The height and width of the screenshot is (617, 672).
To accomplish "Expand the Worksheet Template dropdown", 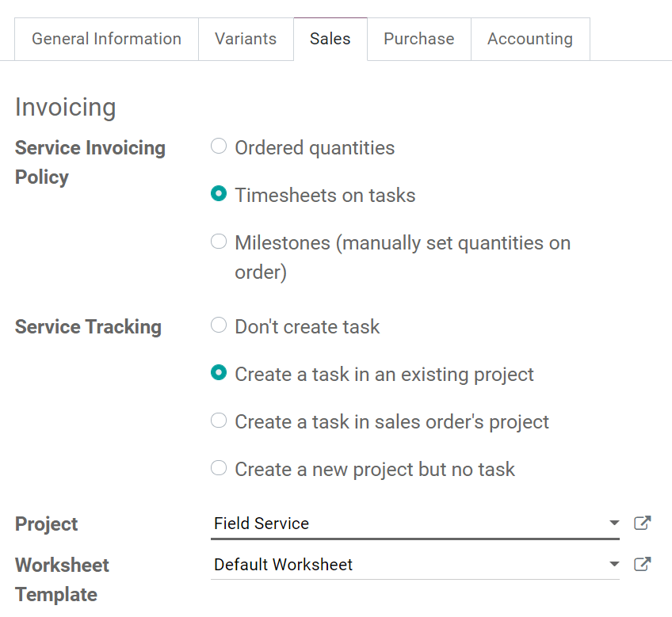I will tap(614, 564).
